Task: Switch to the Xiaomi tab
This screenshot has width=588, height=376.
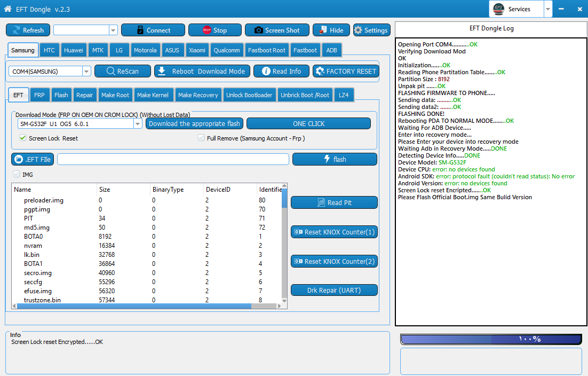Action: click(197, 50)
